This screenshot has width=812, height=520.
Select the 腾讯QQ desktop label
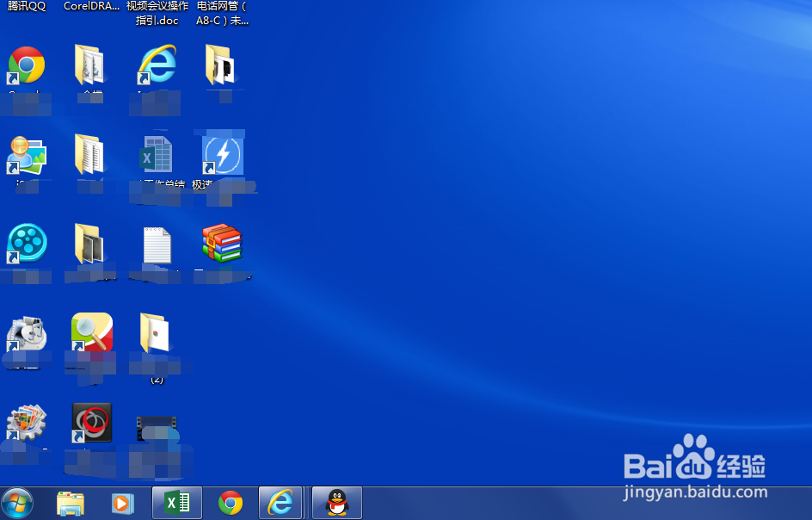27,6
